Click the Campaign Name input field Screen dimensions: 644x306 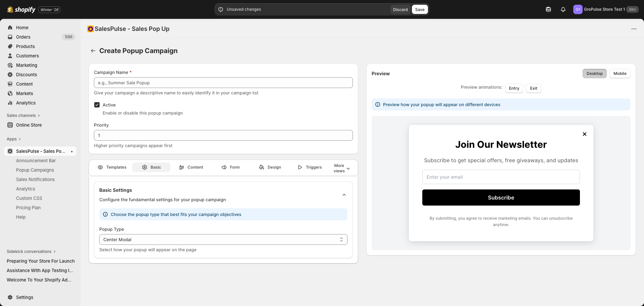pyautogui.click(x=223, y=83)
